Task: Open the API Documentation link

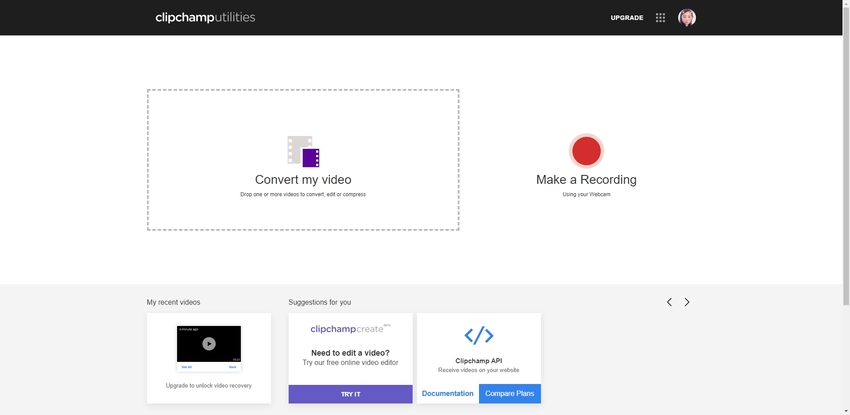Action: (x=448, y=393)
